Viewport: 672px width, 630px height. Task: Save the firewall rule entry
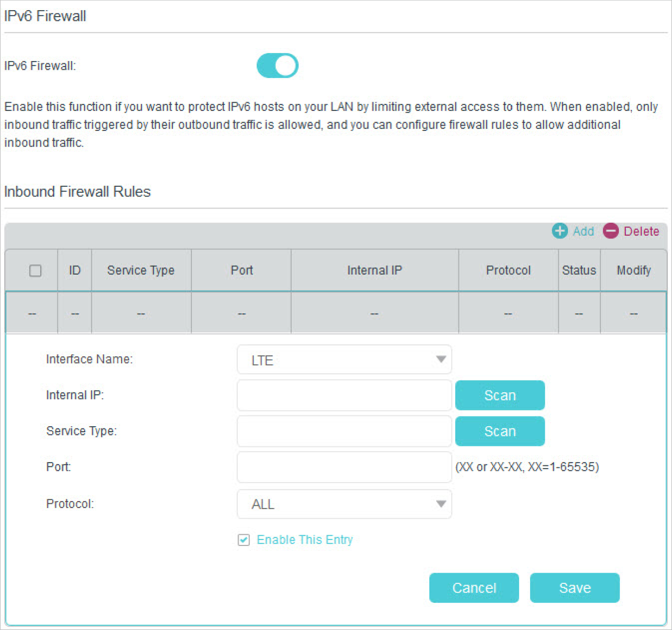tap(574, 587)
